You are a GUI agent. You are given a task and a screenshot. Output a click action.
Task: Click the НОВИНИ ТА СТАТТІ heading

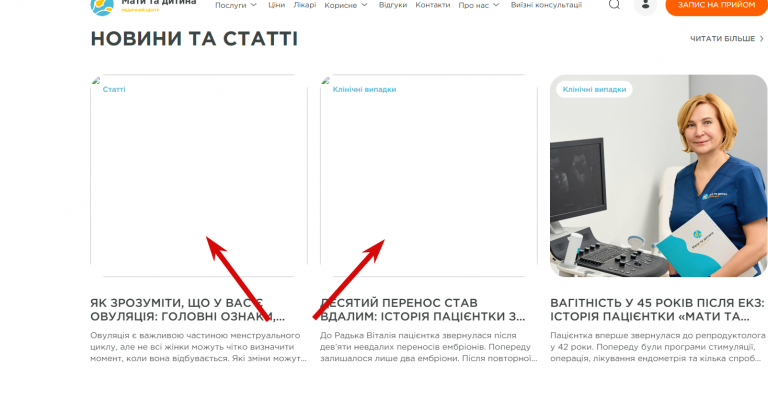(194, 39)
